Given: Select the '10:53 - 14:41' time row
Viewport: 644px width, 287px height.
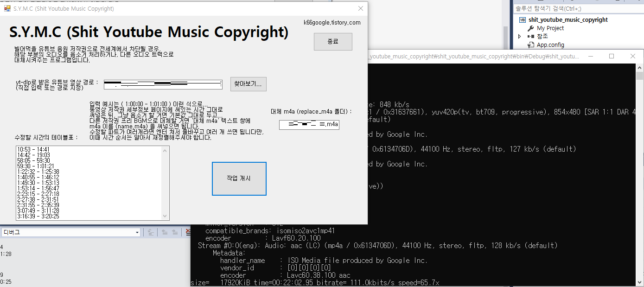Looking at the screenshot, I should pyautogui.click(x=33, y=149).
